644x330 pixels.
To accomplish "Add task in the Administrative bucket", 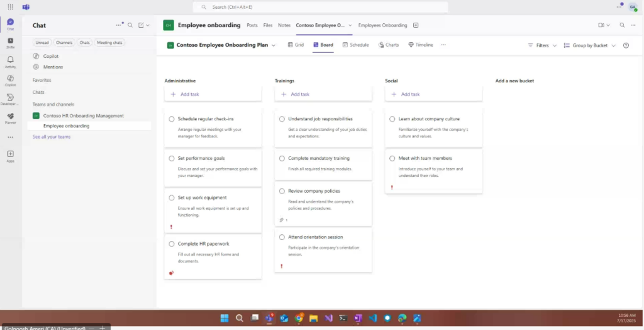I will click(x=213, y=94).
